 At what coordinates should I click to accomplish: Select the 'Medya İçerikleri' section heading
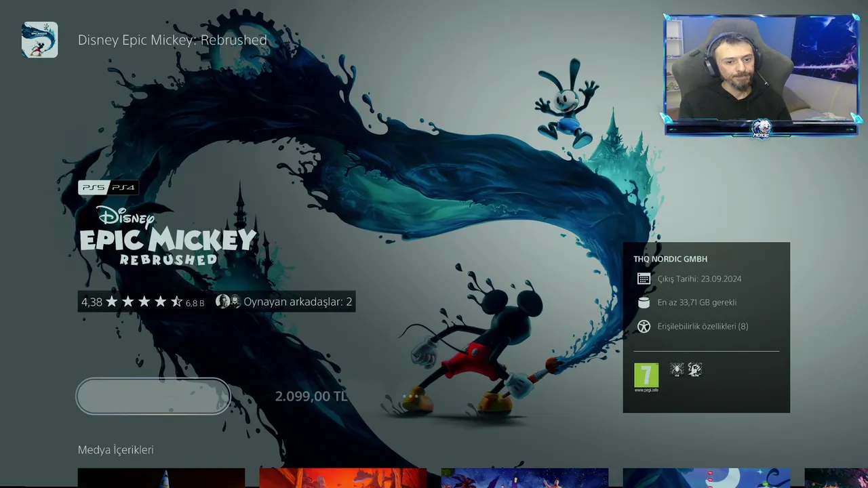coord(116,450)
